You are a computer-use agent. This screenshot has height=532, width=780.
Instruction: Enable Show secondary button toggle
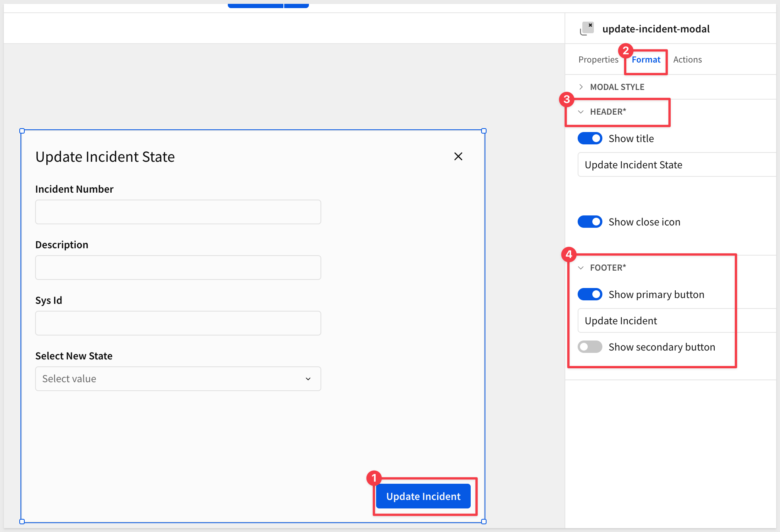click(590, 347)
